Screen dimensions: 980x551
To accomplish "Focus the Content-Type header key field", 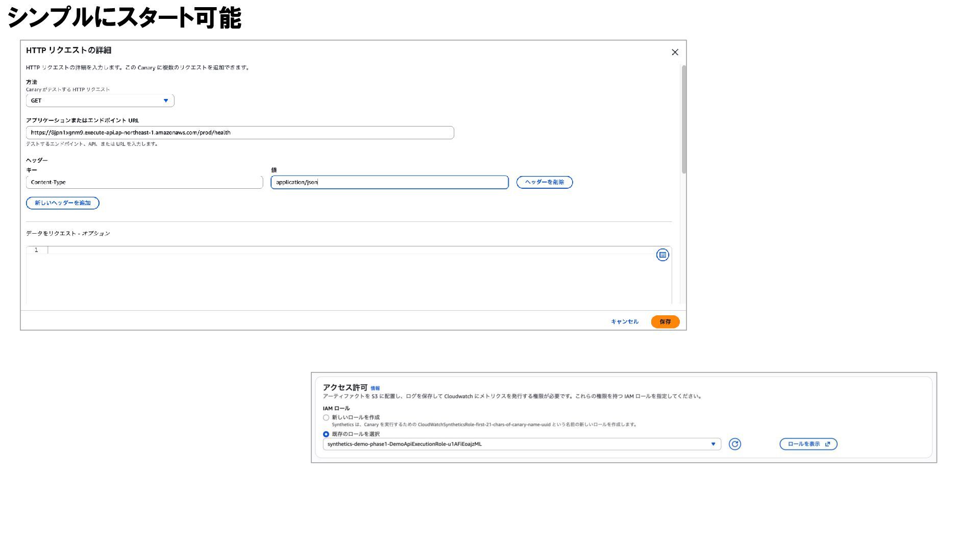I will pos(144,182).
